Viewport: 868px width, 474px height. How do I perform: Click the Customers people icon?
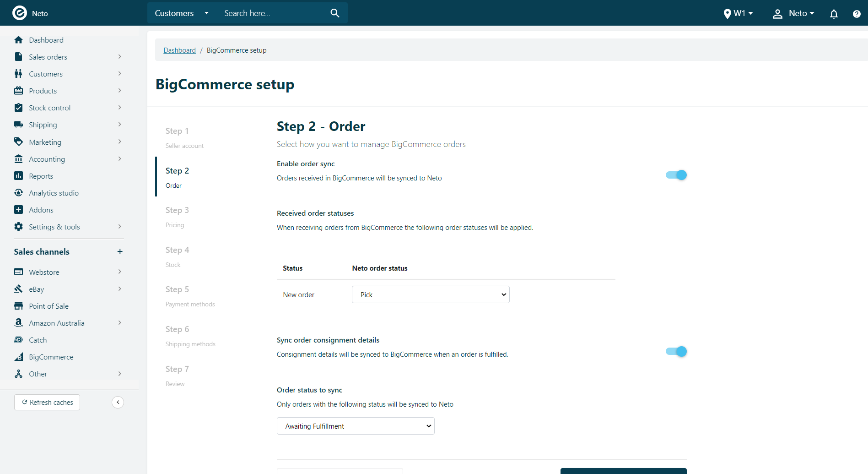tap(18, 74)
